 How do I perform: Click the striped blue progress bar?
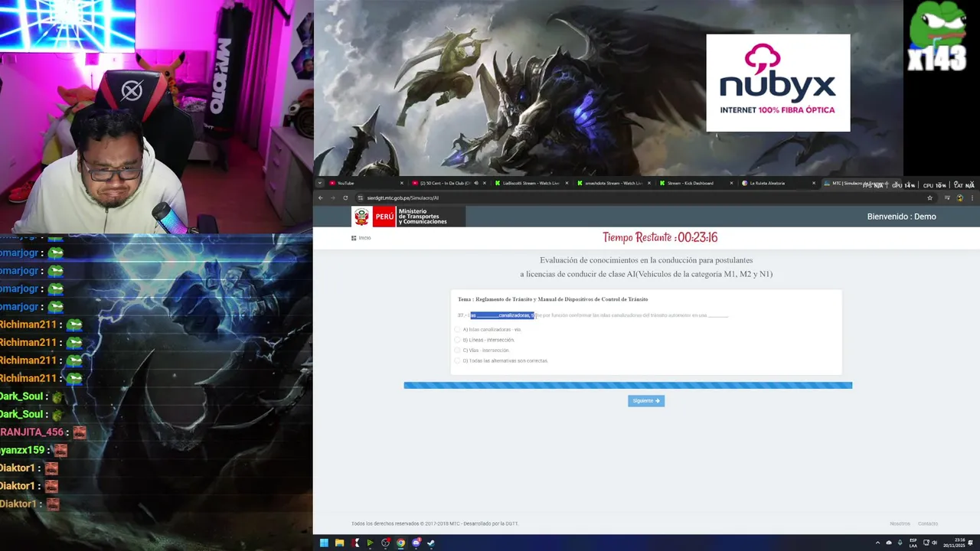point(628,385)
